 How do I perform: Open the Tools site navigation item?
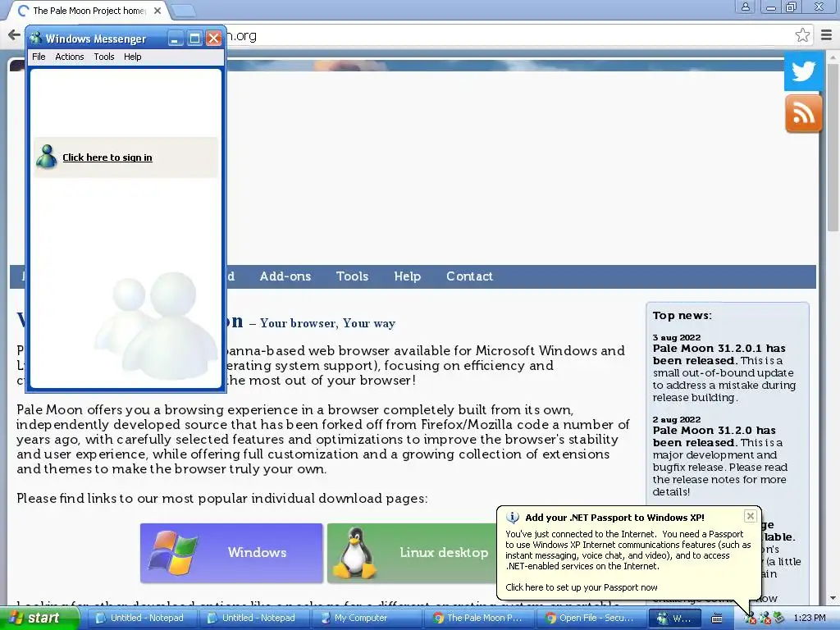[352, 276]
